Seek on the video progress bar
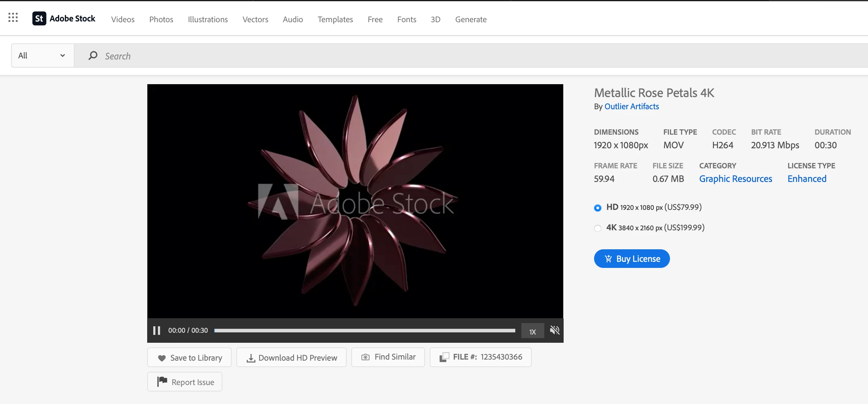Image resolution: width=868 pixels, height=404 pixels. tap(364, 331)
